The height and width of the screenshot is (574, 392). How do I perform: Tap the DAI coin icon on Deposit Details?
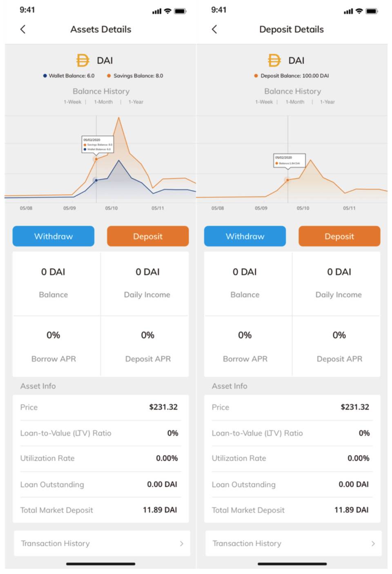coord(274,60)
